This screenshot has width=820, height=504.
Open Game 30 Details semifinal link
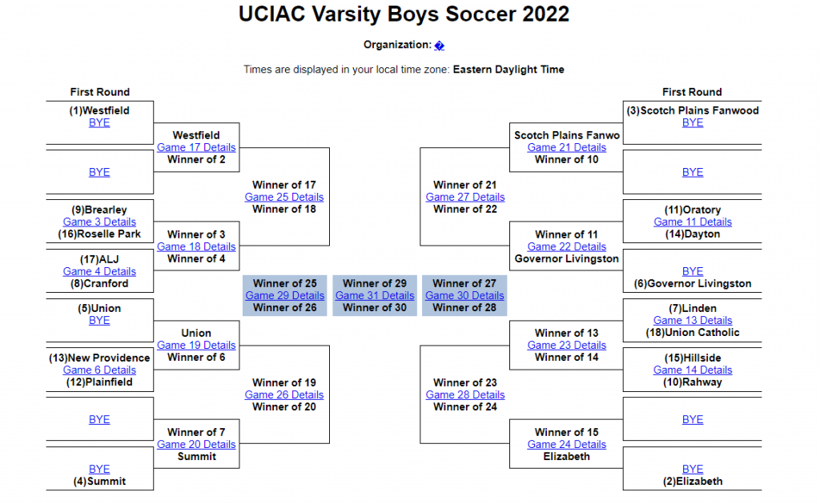pyautogui.click(x=464, y=296)
